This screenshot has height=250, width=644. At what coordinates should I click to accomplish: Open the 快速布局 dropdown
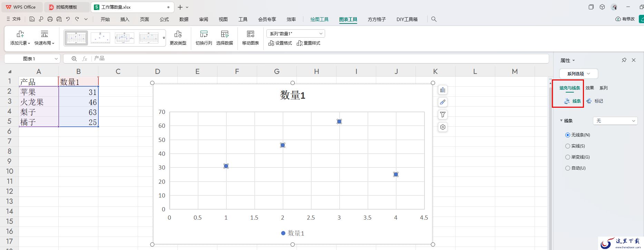(x=45, y=38)
